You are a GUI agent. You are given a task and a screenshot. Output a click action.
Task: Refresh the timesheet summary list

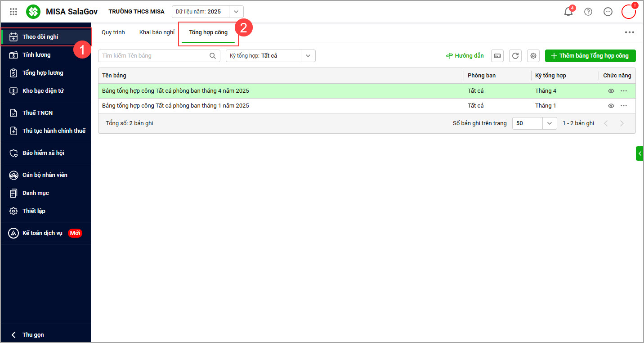[x=515, y=56]
